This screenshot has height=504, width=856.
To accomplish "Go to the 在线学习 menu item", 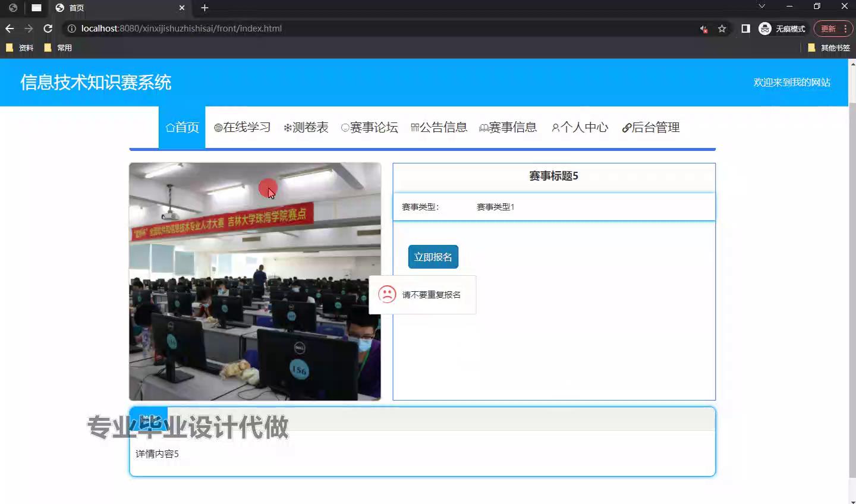I will (x=243, y=127).
